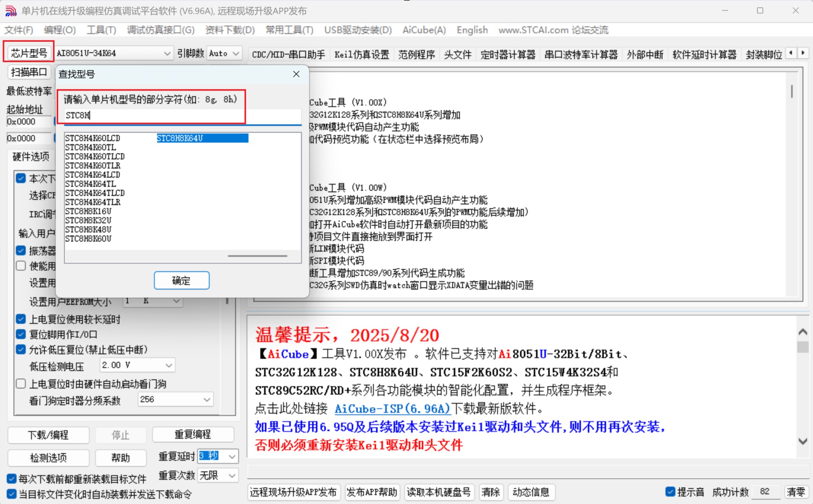Enable 上电复位时由硬件自动启动看门狗 checkbox
This screenshot has height=504, width=813.
pyautogui.click(x=21, y=384)
